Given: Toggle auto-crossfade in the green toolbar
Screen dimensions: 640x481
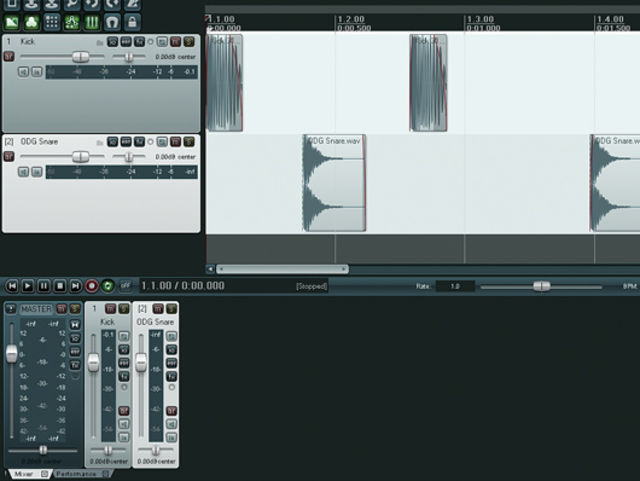Looking at the screenshot, I should click(x=12, y=22).
